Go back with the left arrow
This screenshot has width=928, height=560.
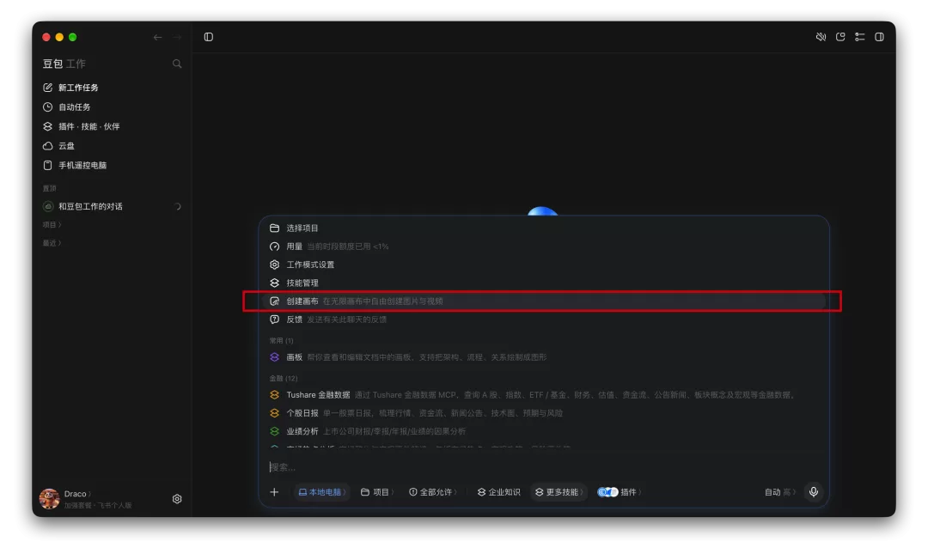157,37
